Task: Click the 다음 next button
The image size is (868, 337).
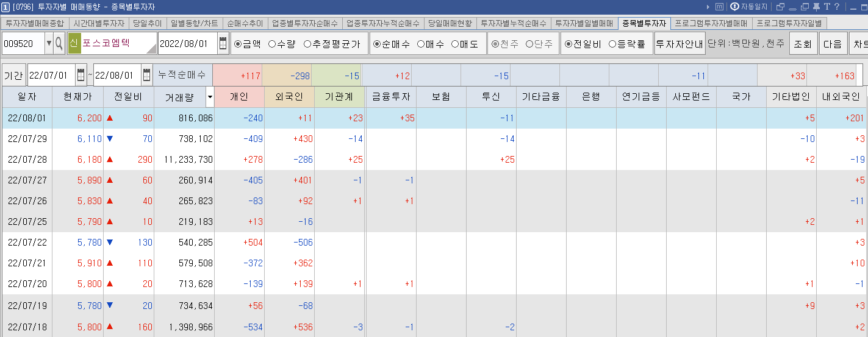Action: [x=832, y=44]
